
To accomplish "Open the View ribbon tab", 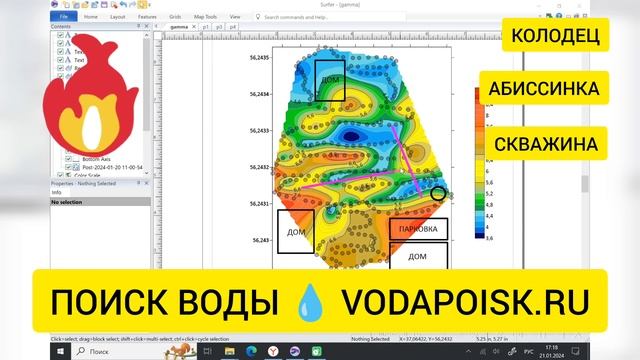I will coord(235,17).
